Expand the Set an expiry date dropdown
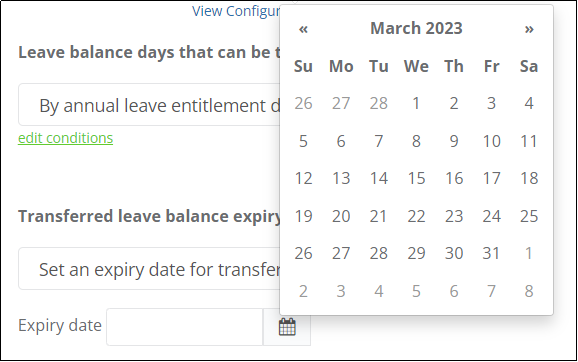Screen dimensions: 578x362 (x=149, y=269)
